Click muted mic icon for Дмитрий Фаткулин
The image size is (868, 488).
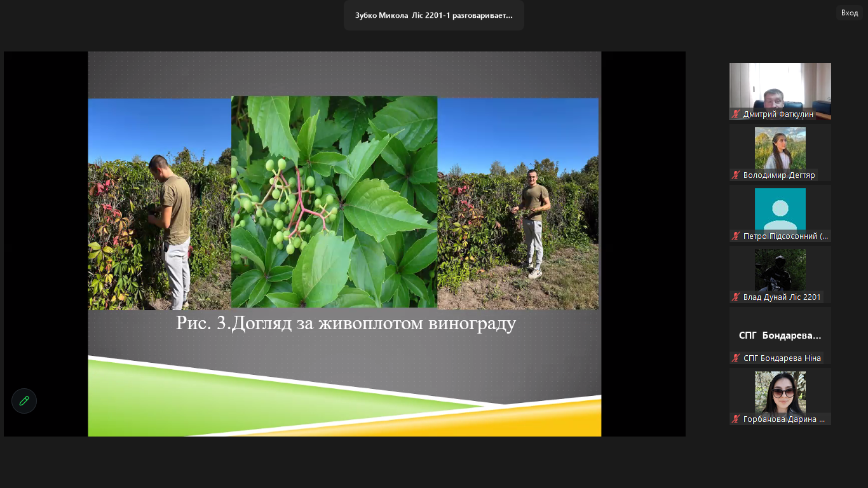736,114
